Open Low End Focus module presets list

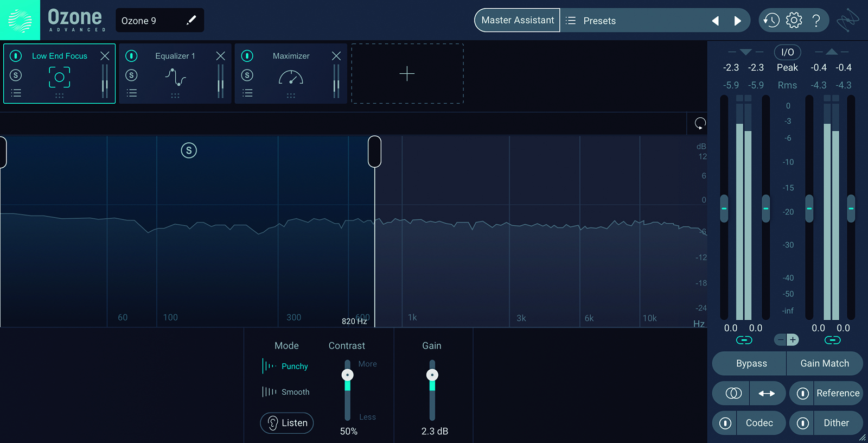[16, 93]
